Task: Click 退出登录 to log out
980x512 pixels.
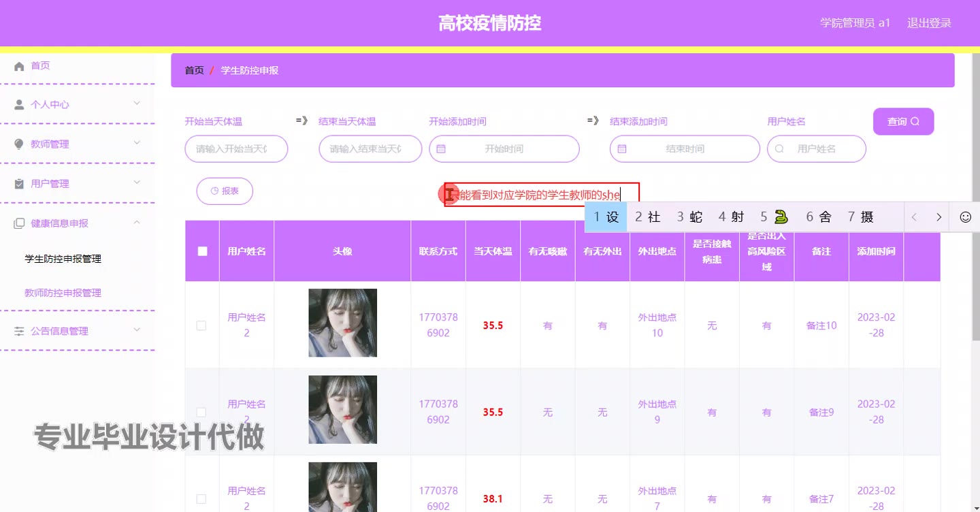Action: (929, 23)
